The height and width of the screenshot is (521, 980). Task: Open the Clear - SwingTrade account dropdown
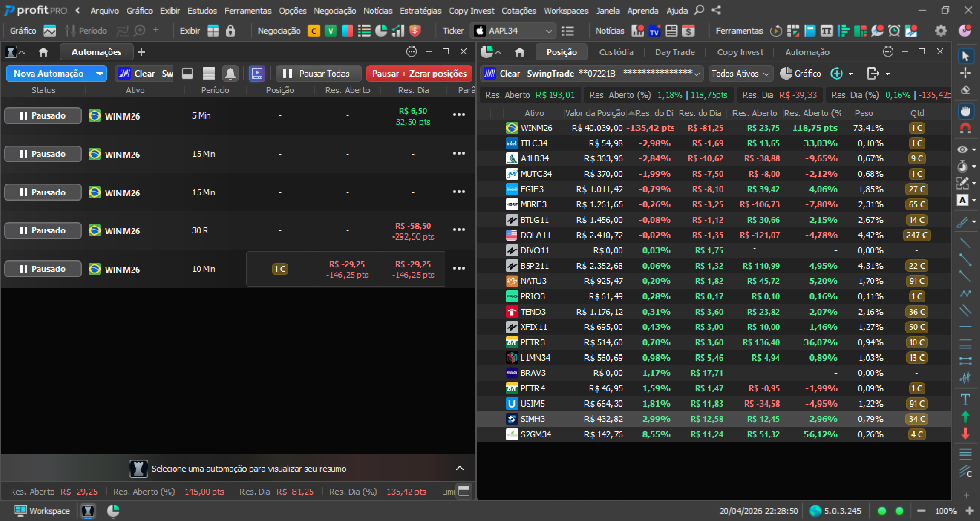click(592, 74)
